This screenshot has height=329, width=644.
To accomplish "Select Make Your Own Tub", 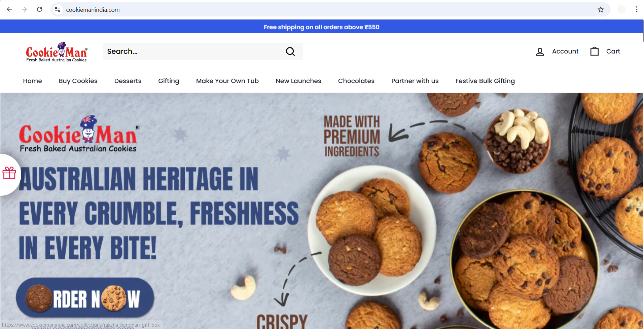I will tap(227, 81).
